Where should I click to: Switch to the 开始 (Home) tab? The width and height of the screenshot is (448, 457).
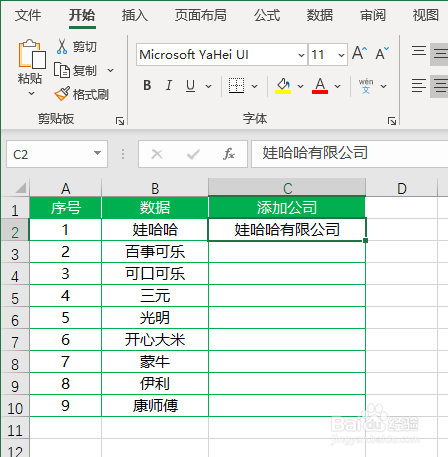coord(82,15)
